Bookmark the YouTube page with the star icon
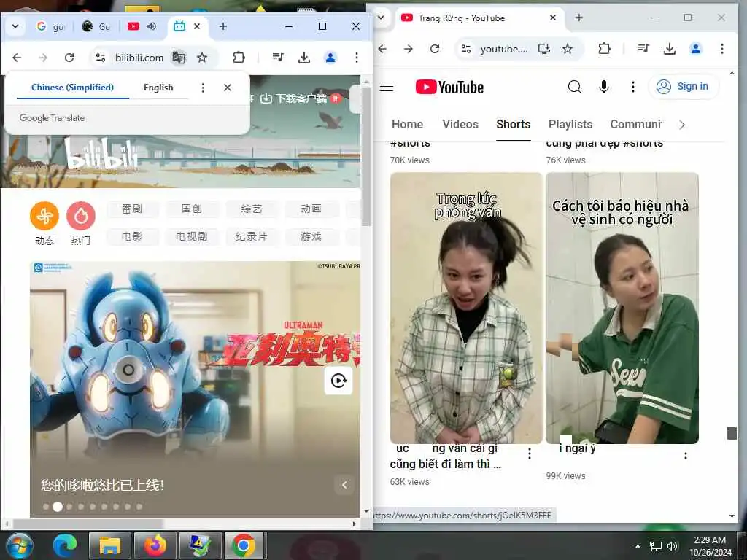The height and width of the screenshot is (560, 747). 568,49
